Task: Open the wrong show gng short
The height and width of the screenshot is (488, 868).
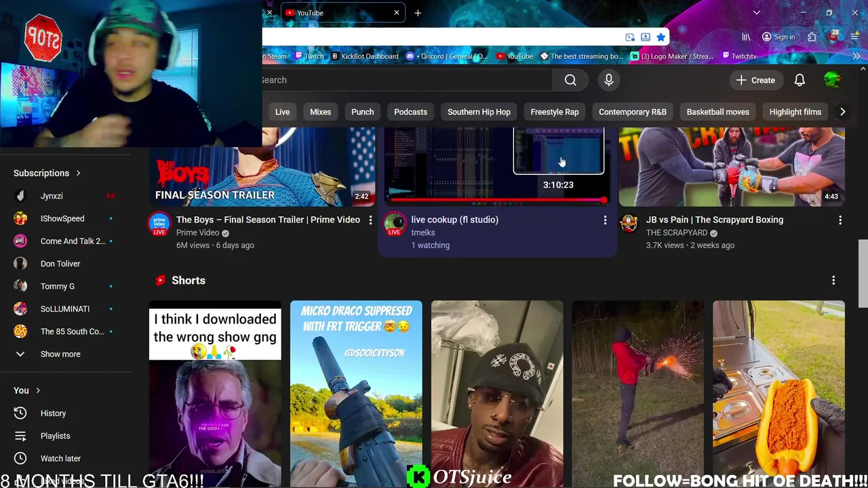Action: pos(215,394)
